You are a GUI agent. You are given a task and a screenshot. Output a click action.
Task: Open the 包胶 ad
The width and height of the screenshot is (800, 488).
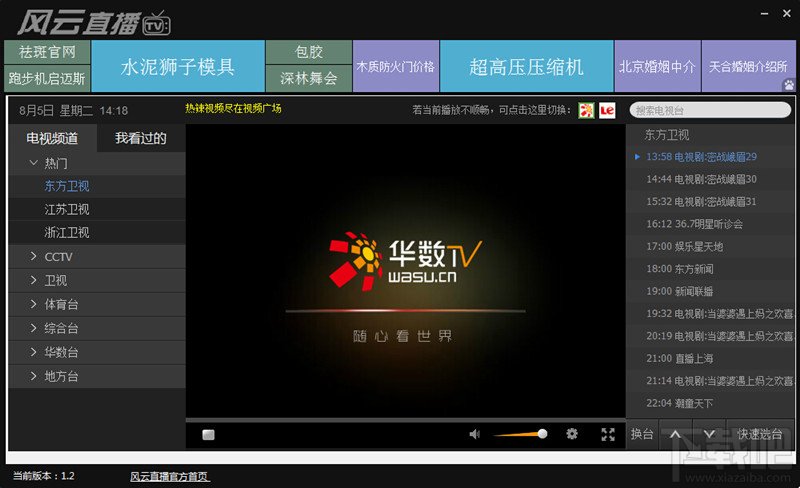point(309,52)
